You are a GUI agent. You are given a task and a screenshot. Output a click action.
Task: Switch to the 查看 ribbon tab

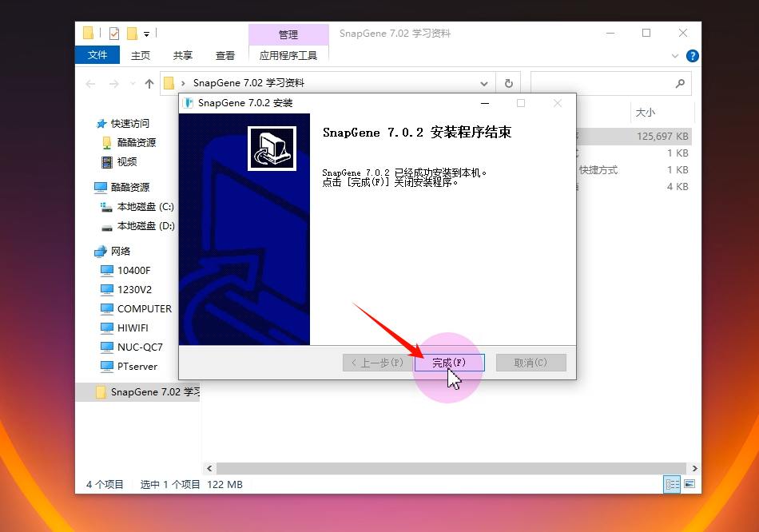click(x=225, y=55)
